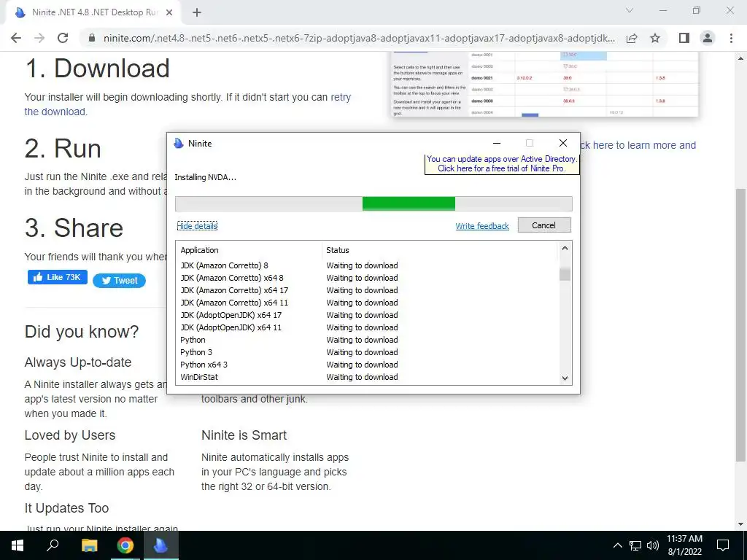Click the Facebook Like 73K button
Image resolution: width=747 pixels, height=560 pixels.
(58, 277)
